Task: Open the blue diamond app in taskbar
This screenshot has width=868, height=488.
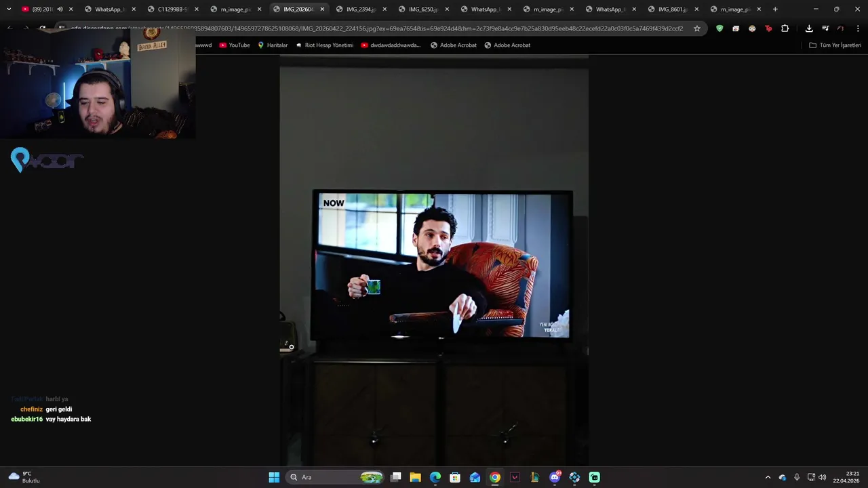Action: [574, 477]
